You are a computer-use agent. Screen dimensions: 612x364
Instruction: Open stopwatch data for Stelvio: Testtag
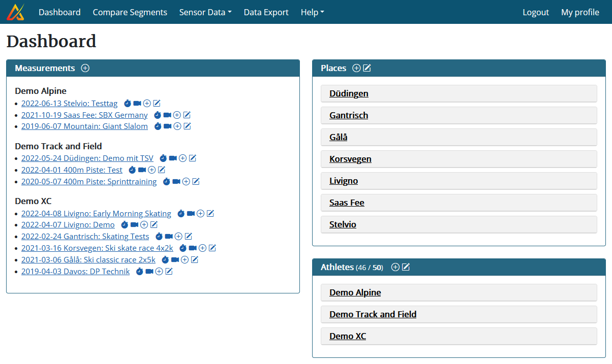(x=128, y=103)
